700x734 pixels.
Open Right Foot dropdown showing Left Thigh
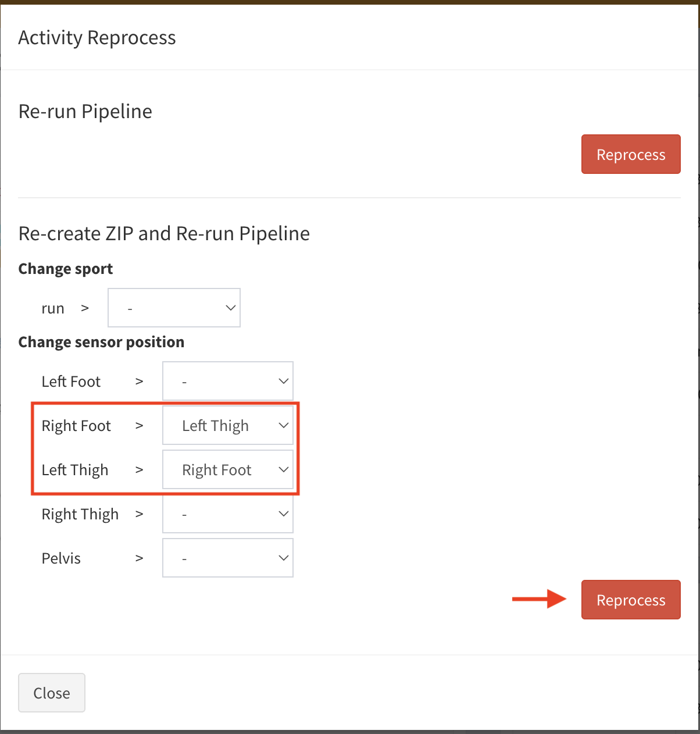pos(227,426)
